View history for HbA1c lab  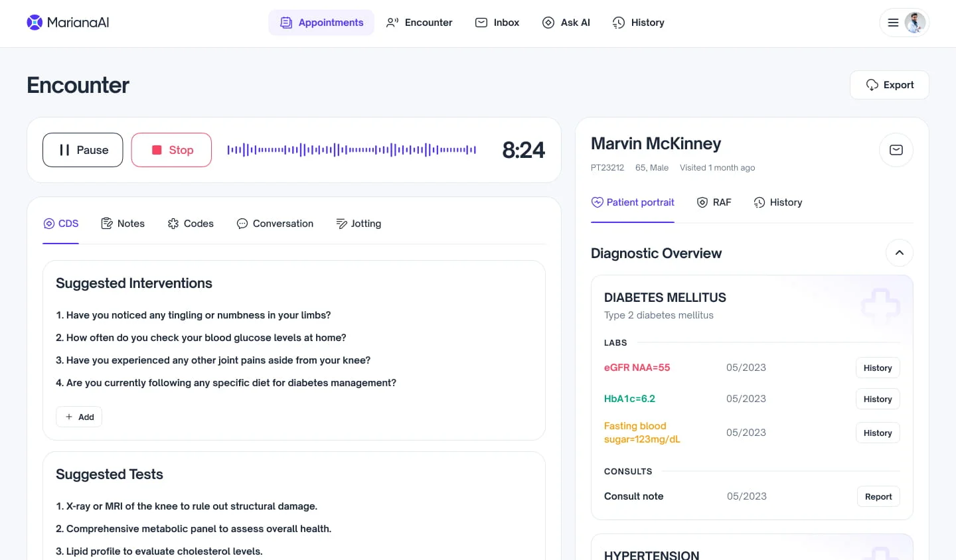coord(878,399)
